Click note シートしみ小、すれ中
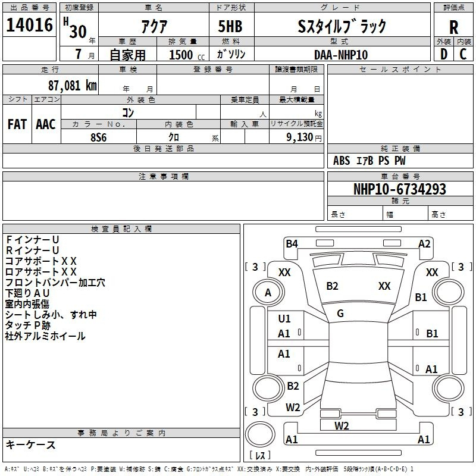The height and width of the screenshot is (476, 476). point(51,315)
